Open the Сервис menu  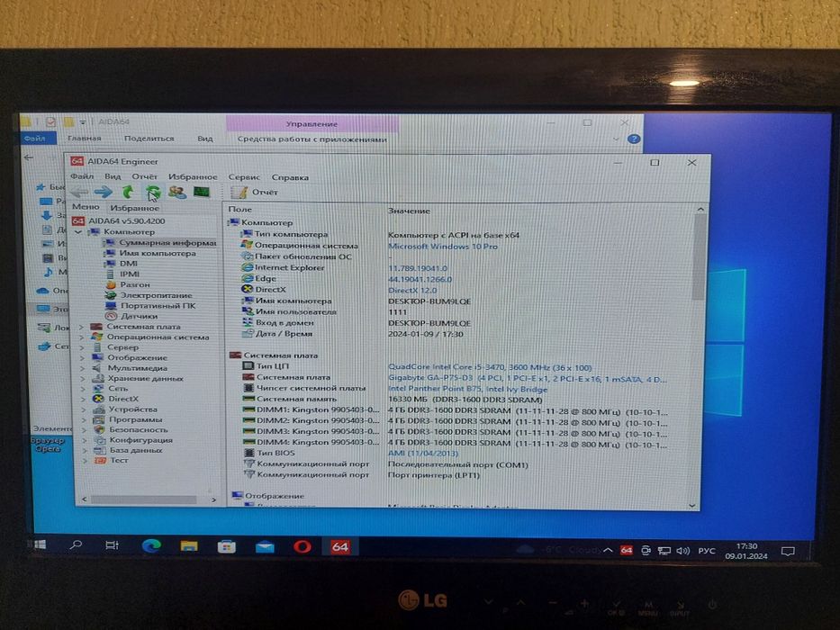tap(244, 176)
